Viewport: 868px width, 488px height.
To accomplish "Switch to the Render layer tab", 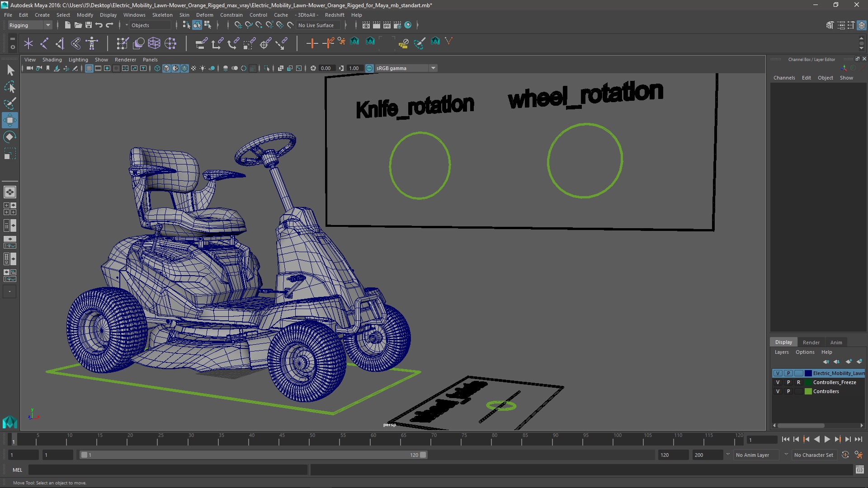I will point(811,343).
